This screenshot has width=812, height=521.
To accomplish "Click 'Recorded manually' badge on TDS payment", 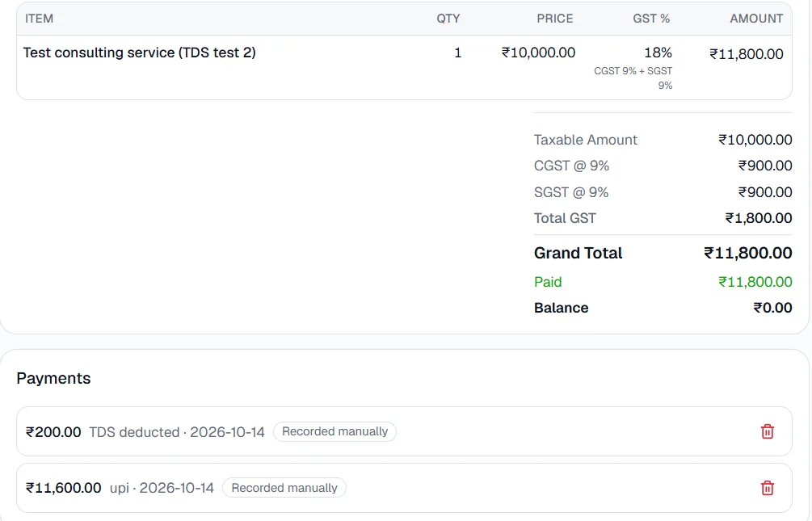I will click(334, 431).
